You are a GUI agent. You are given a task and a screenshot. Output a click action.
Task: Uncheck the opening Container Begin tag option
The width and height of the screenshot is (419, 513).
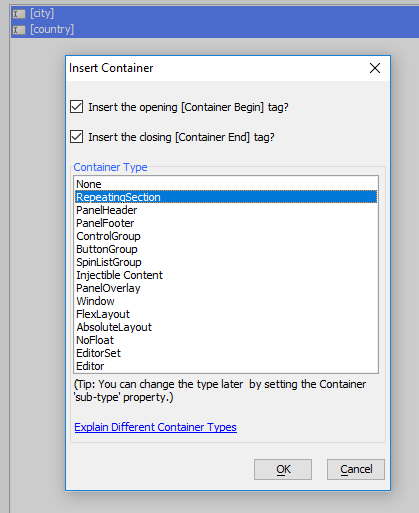coord(77,107)
